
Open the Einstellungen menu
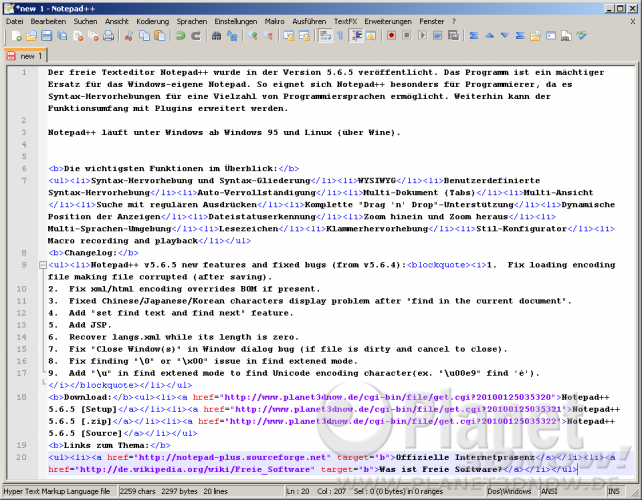(x=236, y=21)
